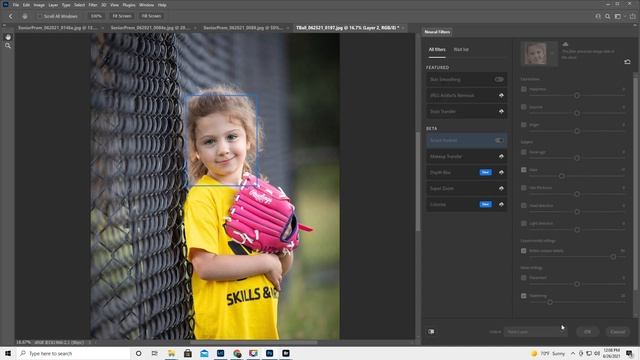
Task: Select the Hand tool in left toolbar
Action: coord(8,37)
